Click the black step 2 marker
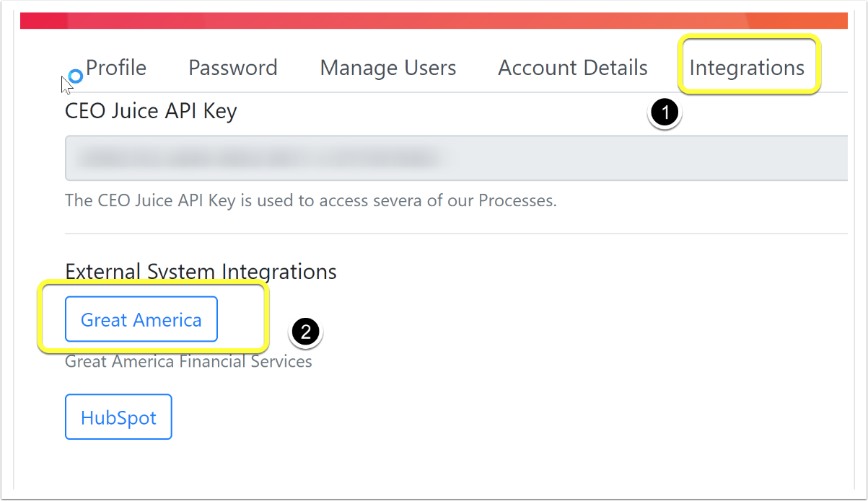Image resolution: width=868 pixels, height=501 pixels. [306, 332]
